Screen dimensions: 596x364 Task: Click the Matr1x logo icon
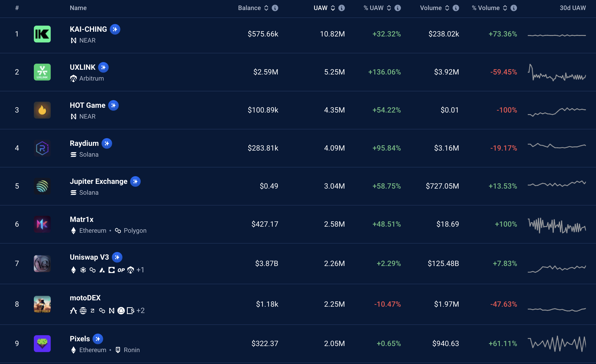pyautogui.click(x=42, y=224)
